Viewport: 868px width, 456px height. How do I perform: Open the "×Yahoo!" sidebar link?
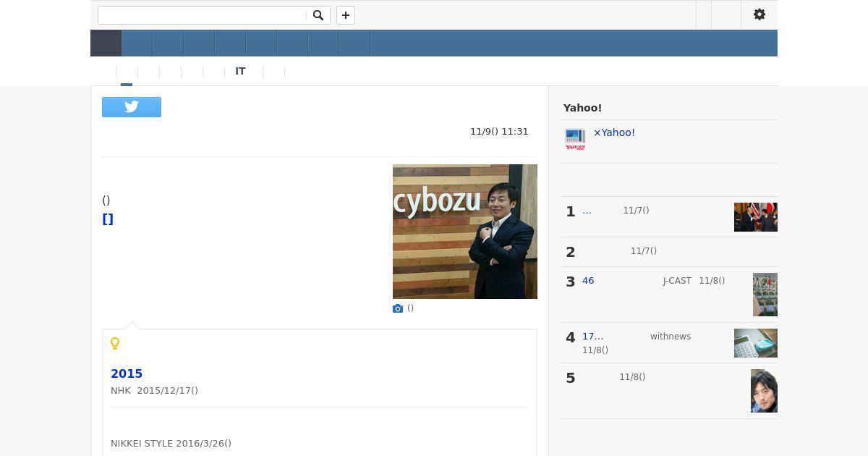click(614, 132)
